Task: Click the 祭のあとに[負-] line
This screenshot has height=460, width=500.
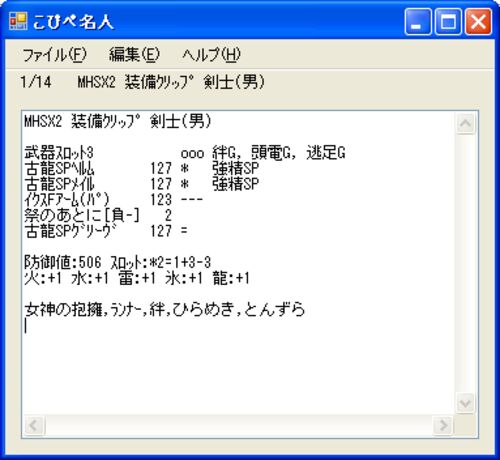Action: click(x=98, y=215)
